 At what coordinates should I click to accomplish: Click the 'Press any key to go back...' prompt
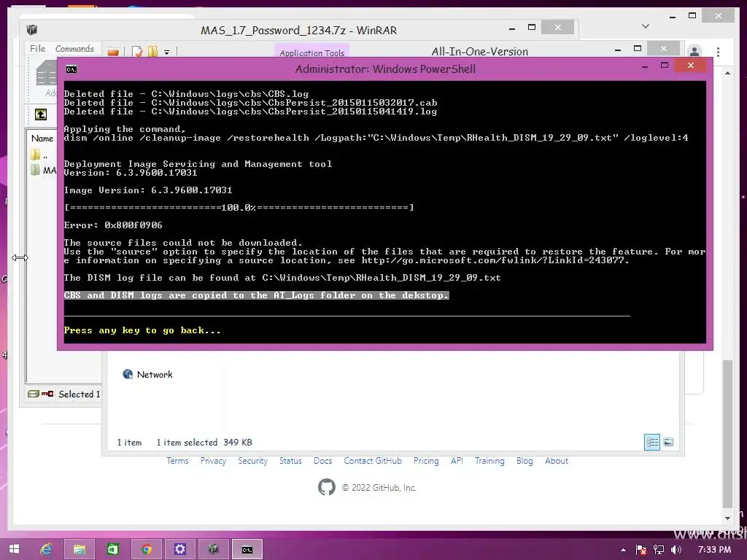pos(142,330)
